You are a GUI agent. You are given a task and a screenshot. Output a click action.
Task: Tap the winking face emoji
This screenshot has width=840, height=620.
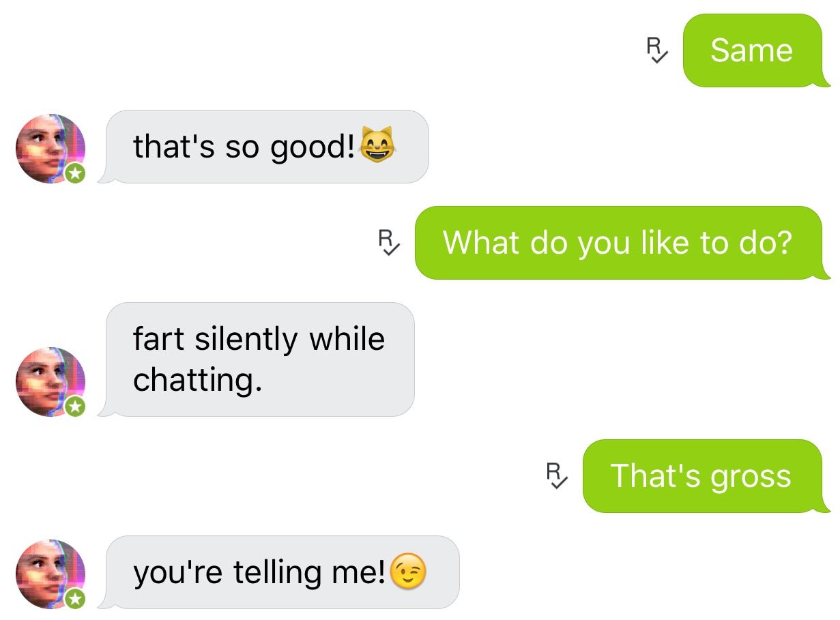pyautogui.click(x=408, y=572)
